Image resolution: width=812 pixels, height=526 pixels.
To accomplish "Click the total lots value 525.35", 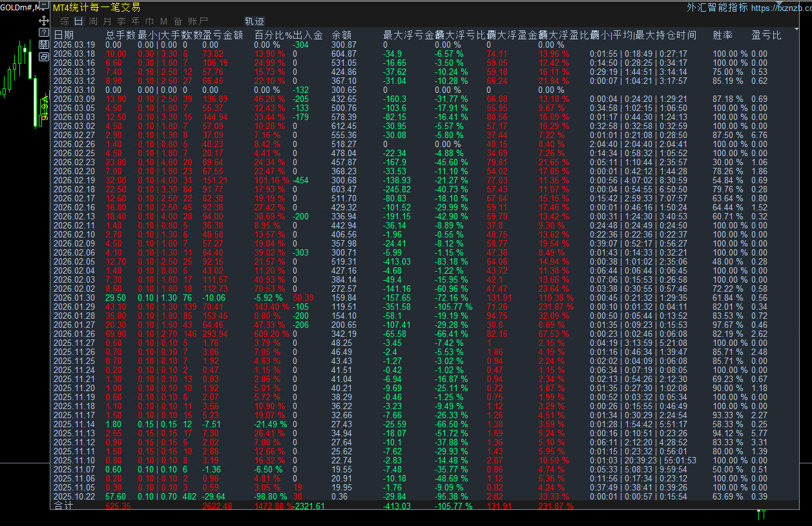I will click(118, 506).
